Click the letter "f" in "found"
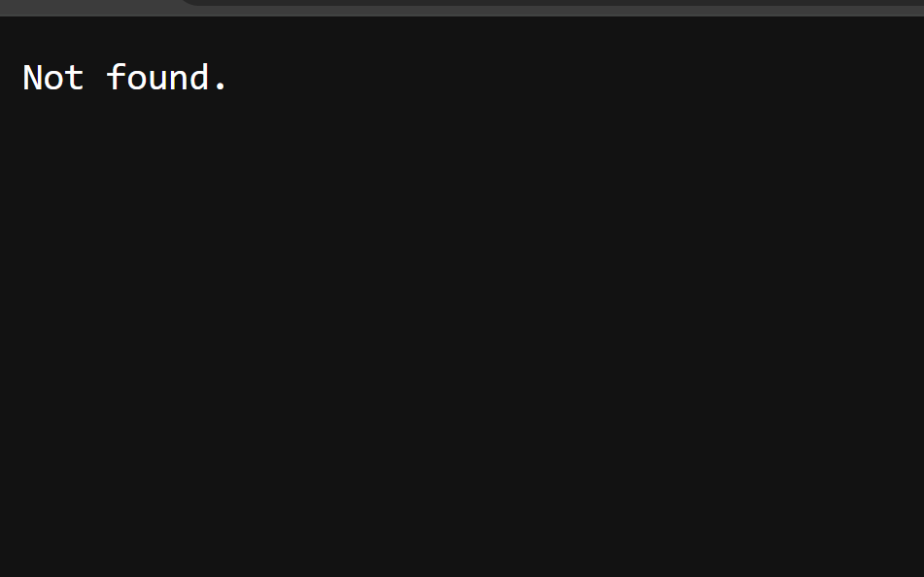The height and width of the screenshot is (577, 924). (115, 77)
